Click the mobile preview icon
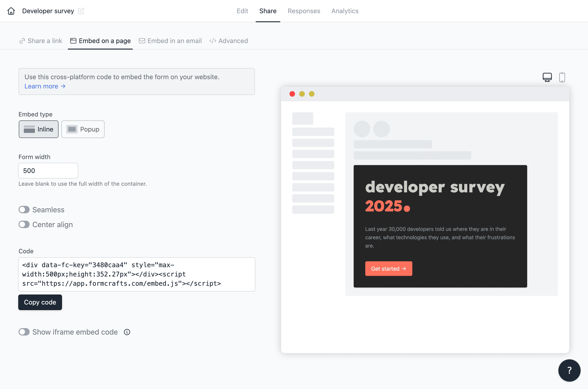Image resolution: width=588 pixels, height=389 pixels. point(562,77)
